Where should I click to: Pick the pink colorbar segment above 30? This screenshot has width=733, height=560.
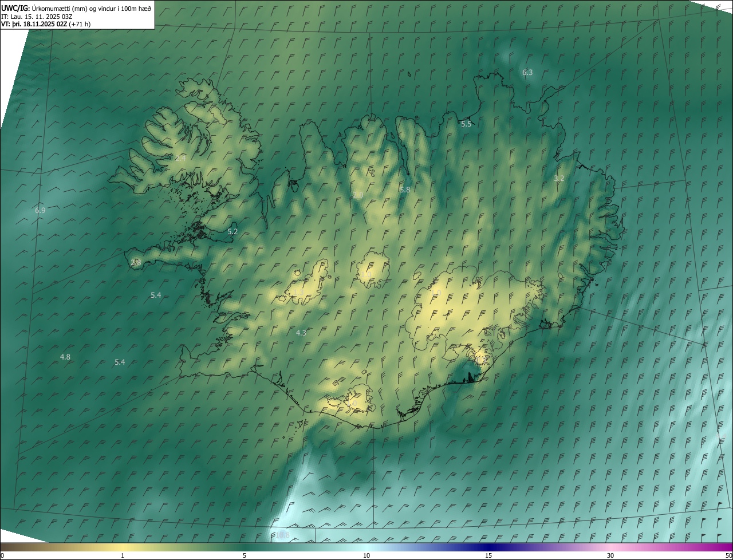click(x=610, y=547)
